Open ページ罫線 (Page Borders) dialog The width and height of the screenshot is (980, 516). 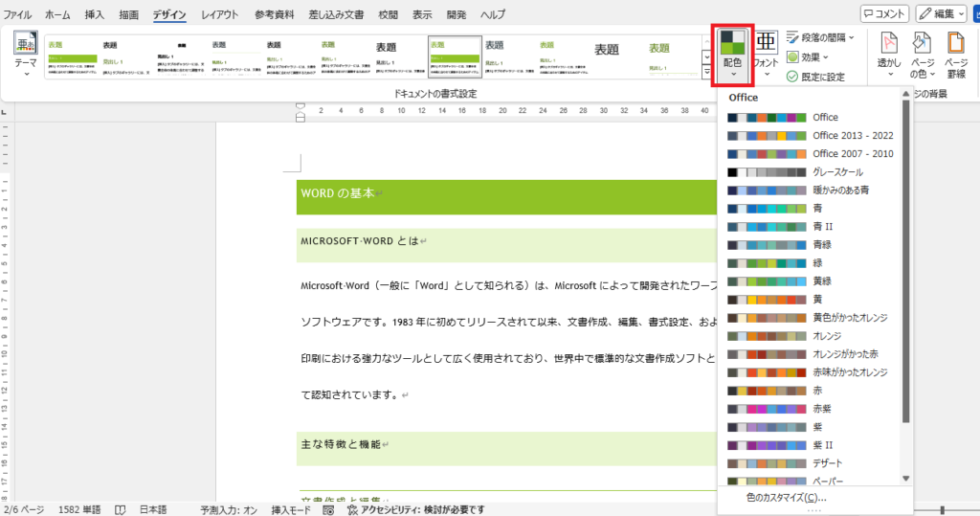click(x=956, y=55)
